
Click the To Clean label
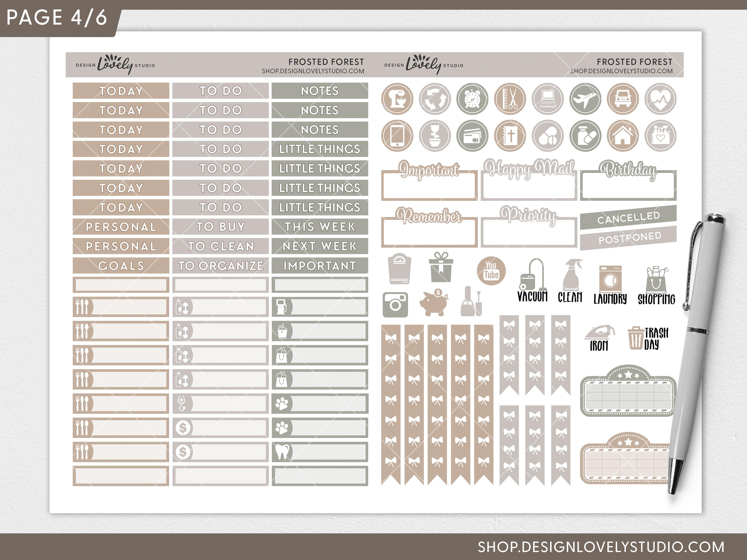[221, 246]
